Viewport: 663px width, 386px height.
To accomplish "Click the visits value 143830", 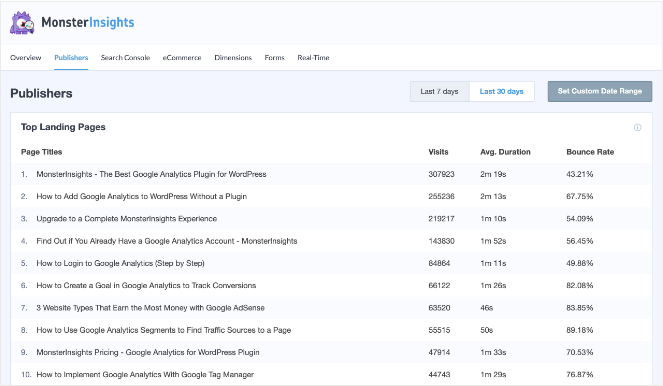I will coord(441,241).
